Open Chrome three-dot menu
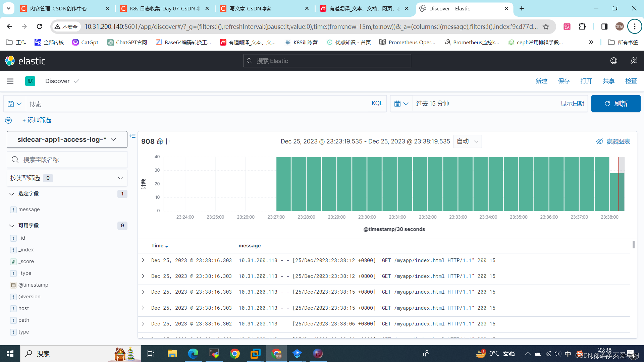This screenshot has width=644, height=362. 635,26
